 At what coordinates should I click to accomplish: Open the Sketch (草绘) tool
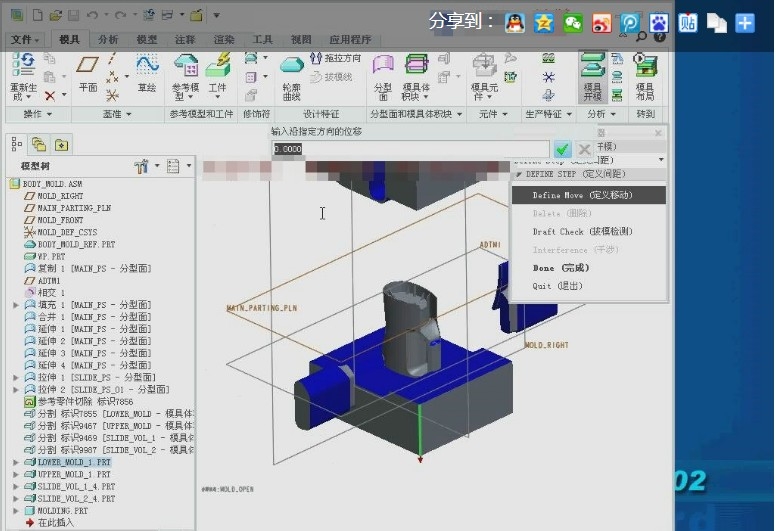[147, 65]
